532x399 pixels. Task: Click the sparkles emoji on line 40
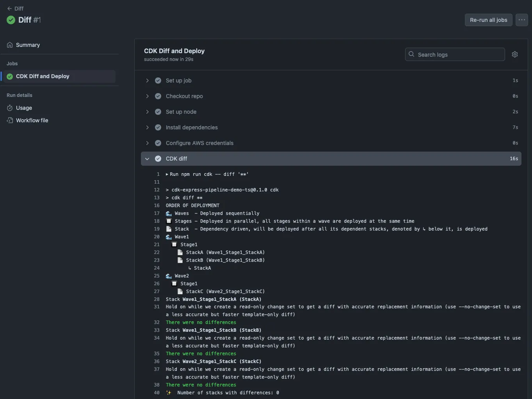tap(169, 393)
